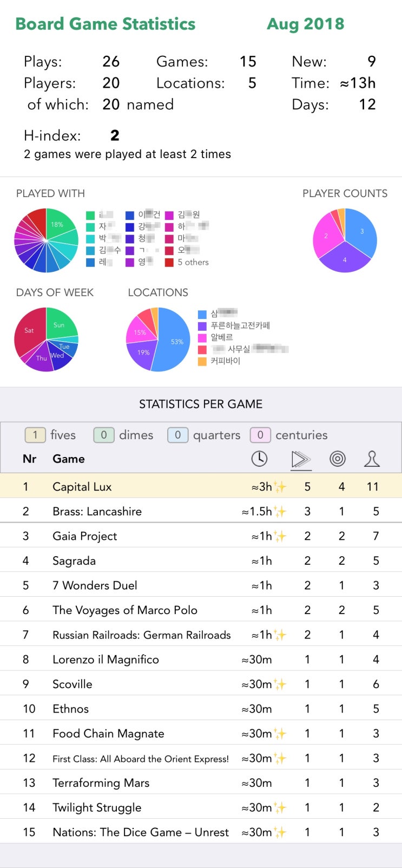The height and width of the screenshot is (868, 402).
Task: Click the Nr column header
Action: pyautogui.click(x=29, y=459)
